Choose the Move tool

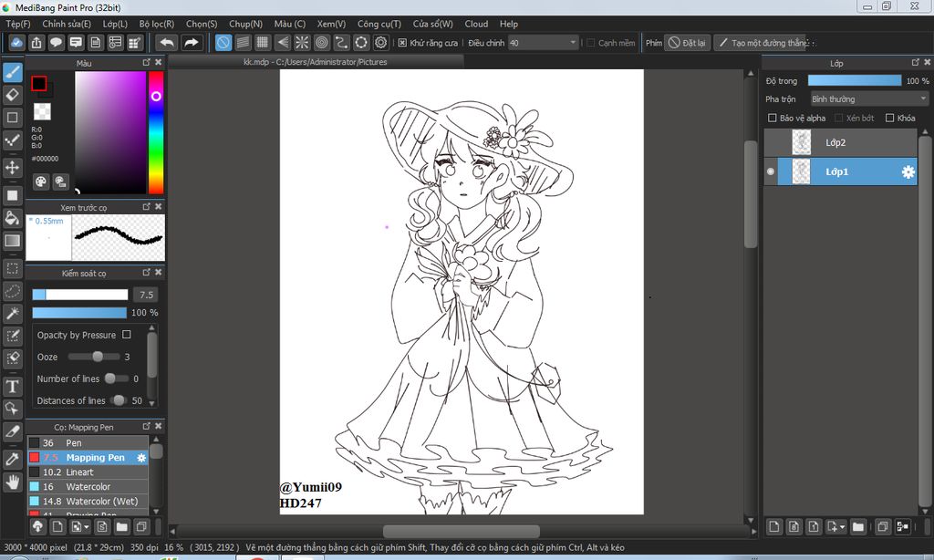13,168
